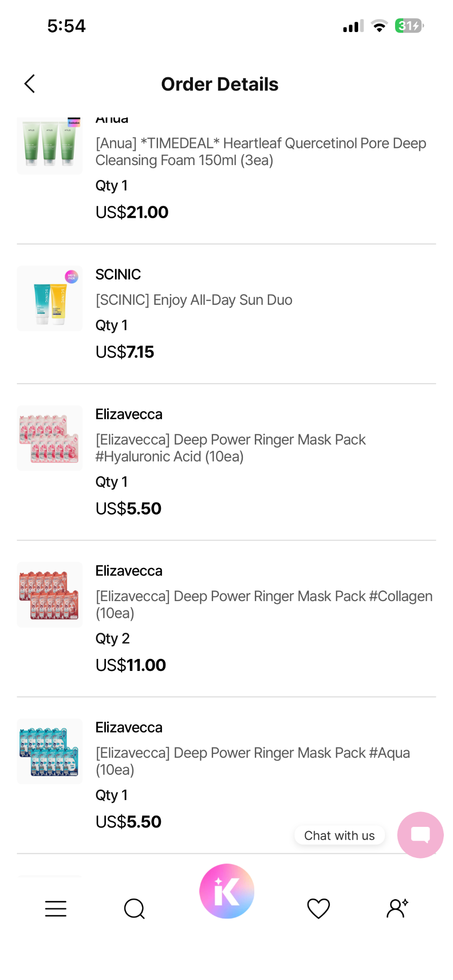This screenshot has height=980, width=453.
Task: Select Deep Power Ringer Mask Pack #Collagen title
Action: (264, 604)
